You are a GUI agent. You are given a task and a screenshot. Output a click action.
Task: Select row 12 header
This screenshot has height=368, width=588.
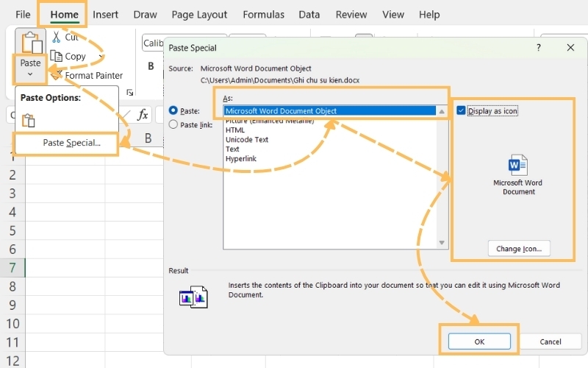click(12, 361)
